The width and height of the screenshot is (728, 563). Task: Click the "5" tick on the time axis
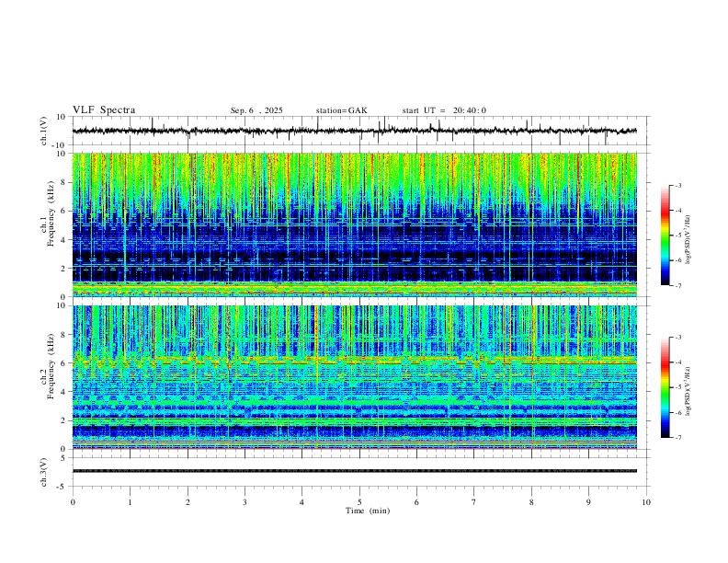point(359,502)
